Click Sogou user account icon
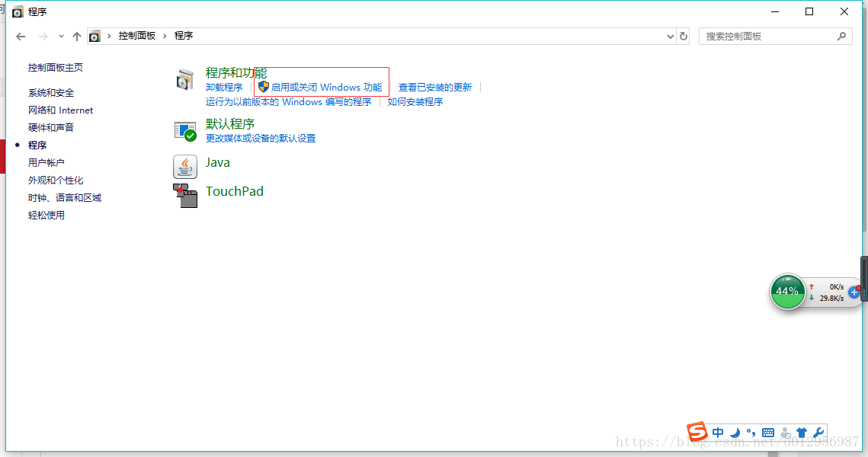The height and width of the screenshot is (457, 868). tap(785, 433)
